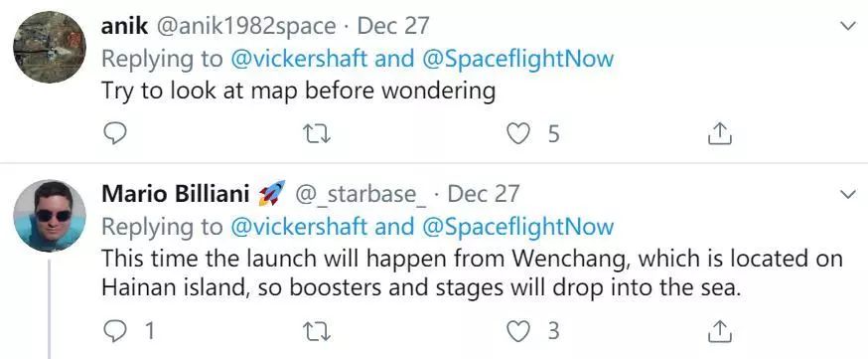
Task: Retweet Mario Billiani's Wenchang tweet
Action: point(318,332)
